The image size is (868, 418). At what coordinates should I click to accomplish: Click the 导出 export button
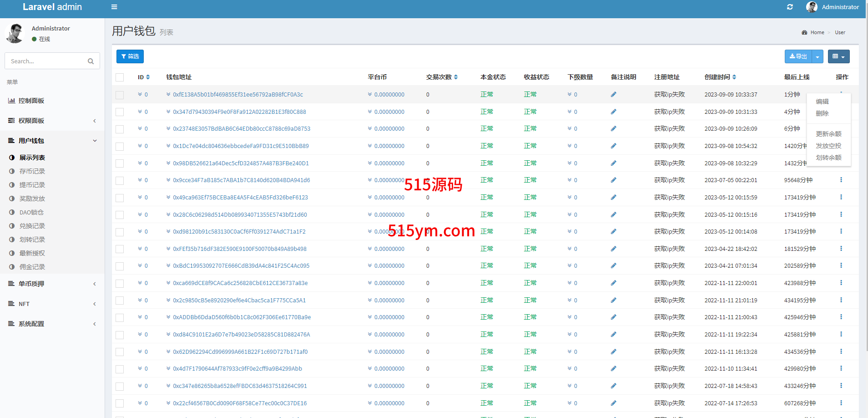(x=798, y=56)
